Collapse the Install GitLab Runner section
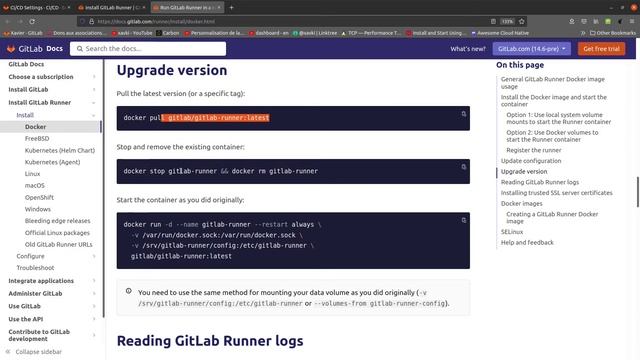Viewport: 640px width, 360px height. point(94,102)
